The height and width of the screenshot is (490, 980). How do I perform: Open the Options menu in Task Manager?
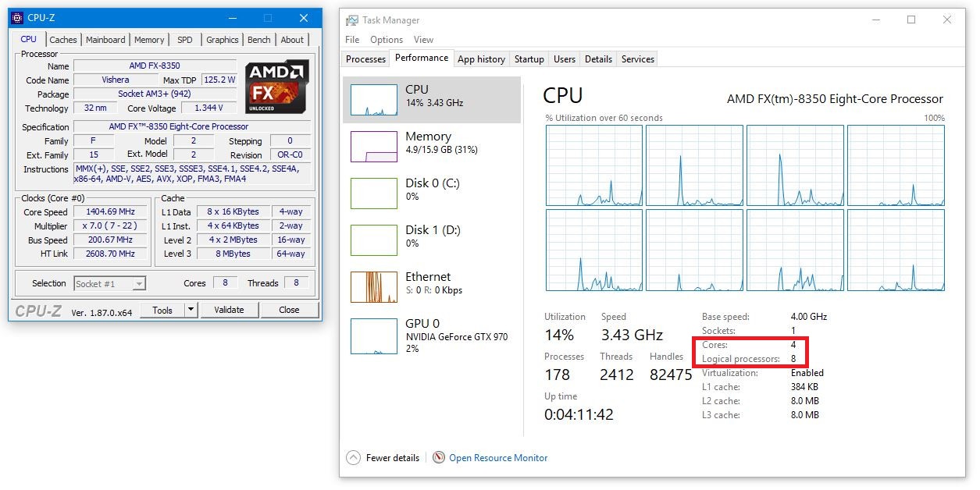pos(387,40)
